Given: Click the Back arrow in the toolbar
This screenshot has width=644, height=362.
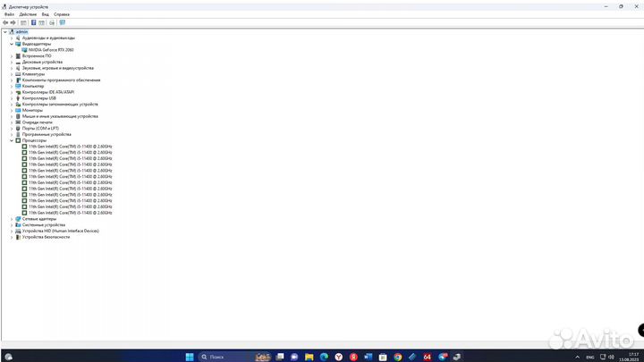Looking at the screenshot, I should click(5, 22).
